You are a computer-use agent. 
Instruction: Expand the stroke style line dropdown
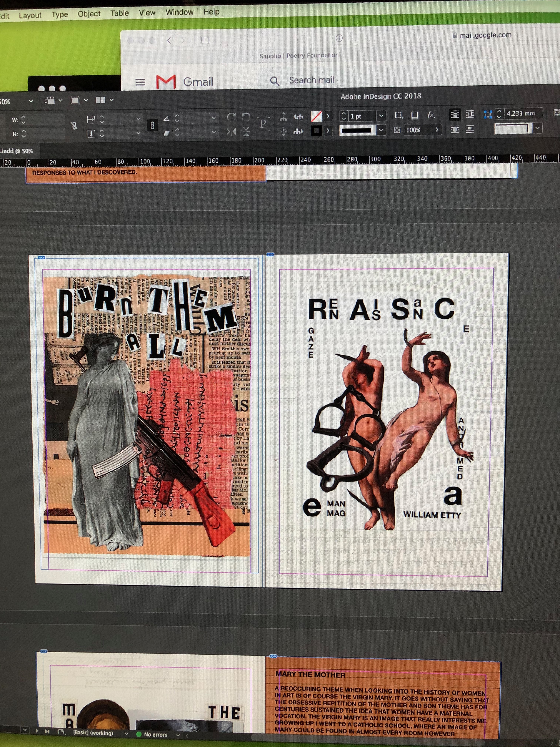[x=381, y=130]
